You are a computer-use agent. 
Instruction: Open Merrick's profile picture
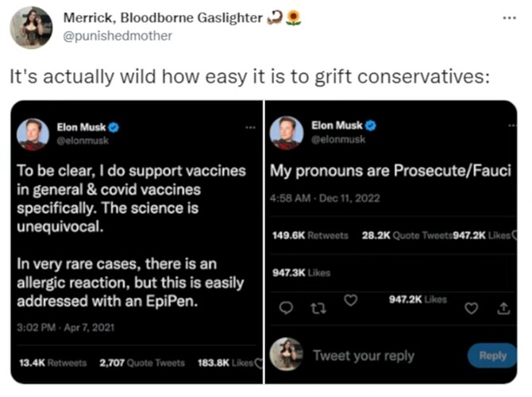click(x=31, y=28)
